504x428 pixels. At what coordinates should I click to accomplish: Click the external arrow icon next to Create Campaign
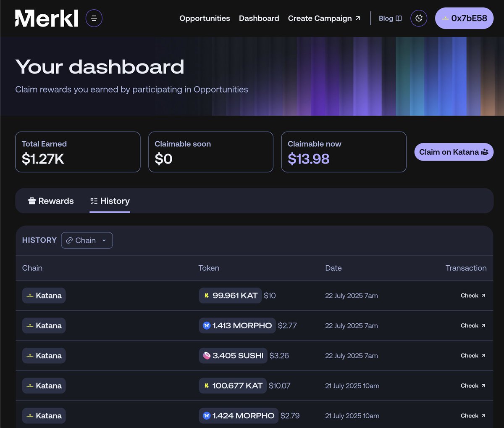coord(358,18)
